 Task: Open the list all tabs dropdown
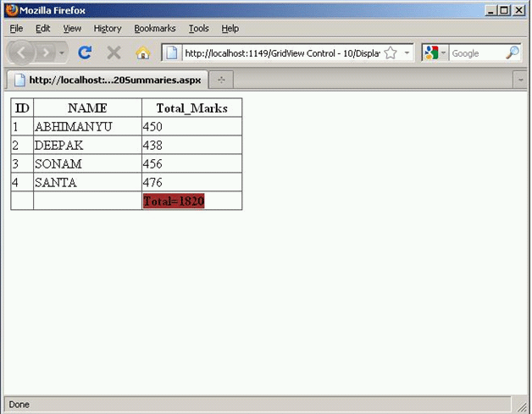[520, 80]
